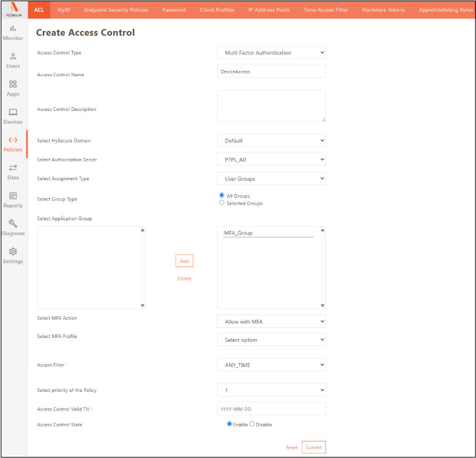476x458 pixels.
Task: Click the Access Control Valid Till date field
Action: [x=271, y=409]
